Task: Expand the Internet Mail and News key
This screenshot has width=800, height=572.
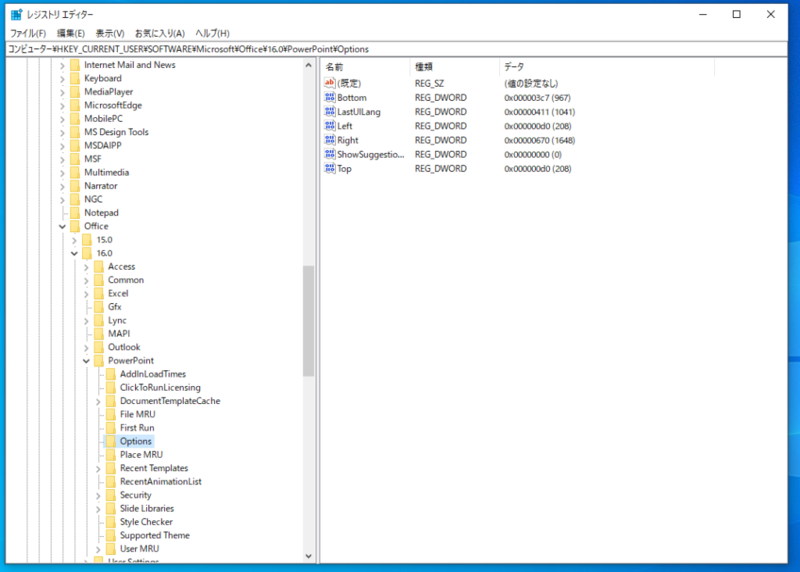Action: point(62,65)
